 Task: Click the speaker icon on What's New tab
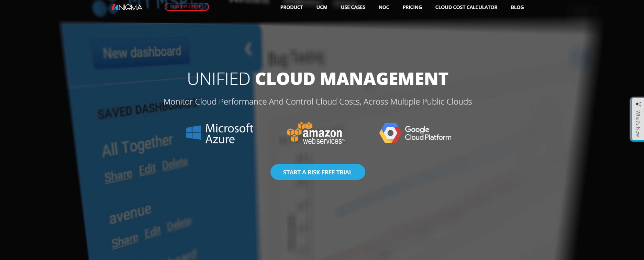click(638, 104)
